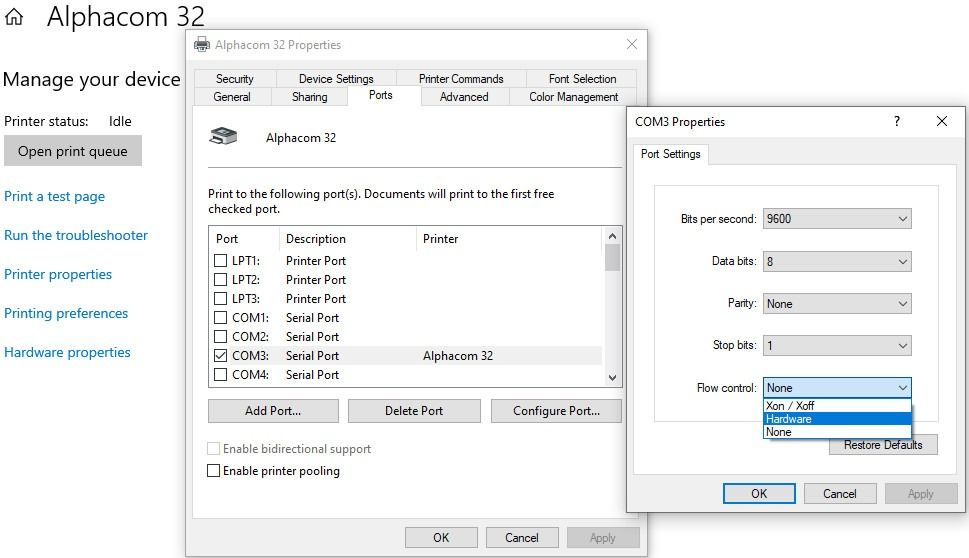Image resolution: width=969 pixels, height=558 pixels.
Task: Open the Bits per second dropdown
Action: tap(837, 219)
